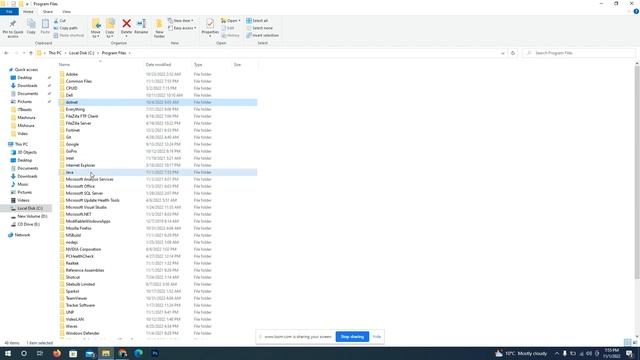Open the New item dropdown
Viewport: 640px width, 360px height.
point(181,20)
